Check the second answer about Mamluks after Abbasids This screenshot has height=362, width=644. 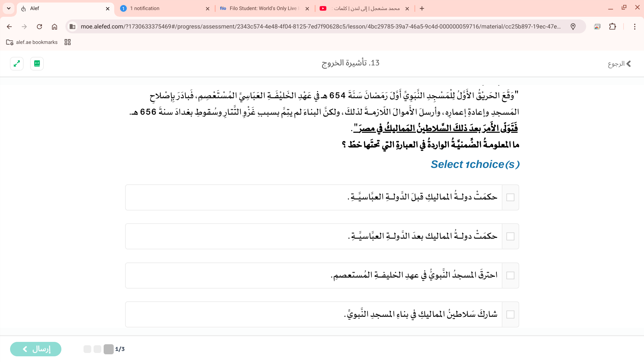[x=510, y=237]
